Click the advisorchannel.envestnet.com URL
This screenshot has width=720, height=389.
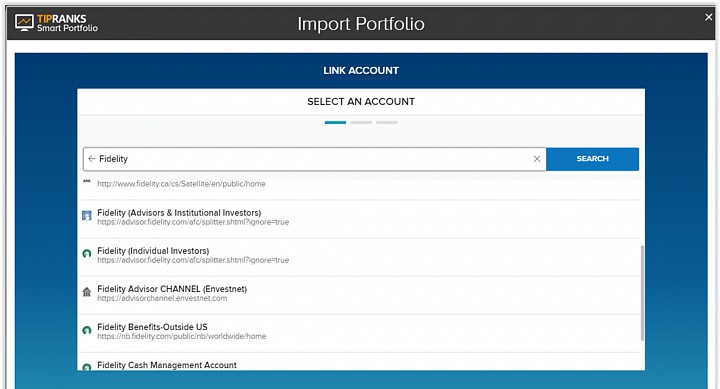pyautogui.click(x=162, y=298)
